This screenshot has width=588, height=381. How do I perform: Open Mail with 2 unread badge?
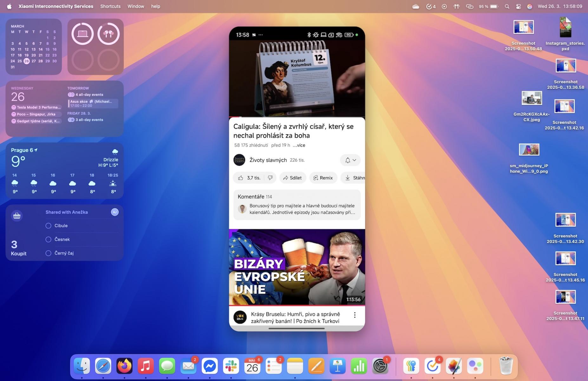click(188, 366)
